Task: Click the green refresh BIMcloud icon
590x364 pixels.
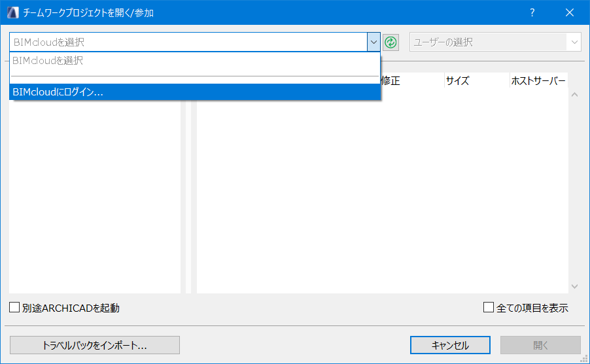Action: (390, 42)
